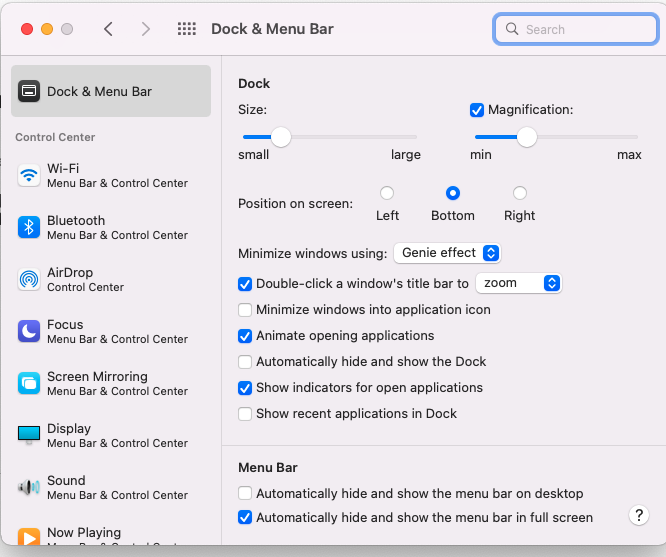Click the 'Minimize windows using:' label
Screen dimensions: 666x557
coord(313,254)
